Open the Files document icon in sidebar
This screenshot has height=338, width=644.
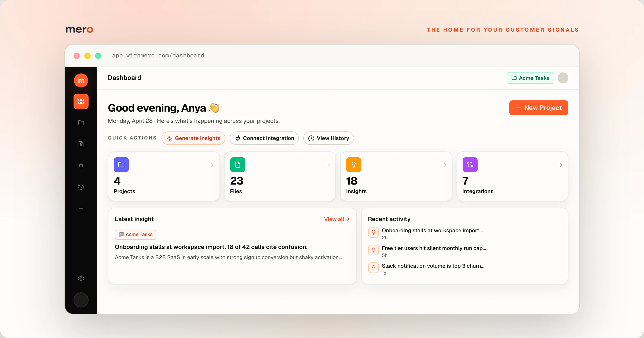click(81, 144)
